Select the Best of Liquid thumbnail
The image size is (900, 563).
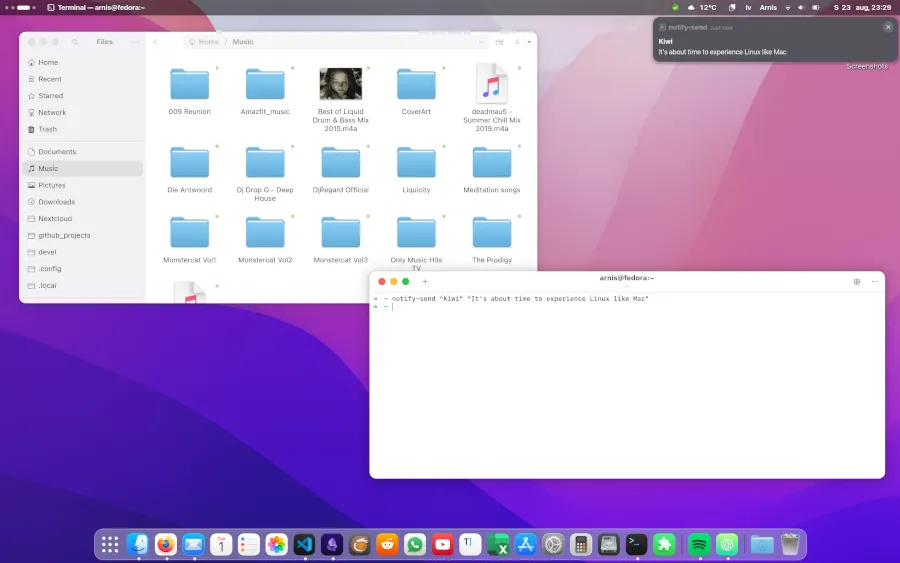tap(340, 84)
